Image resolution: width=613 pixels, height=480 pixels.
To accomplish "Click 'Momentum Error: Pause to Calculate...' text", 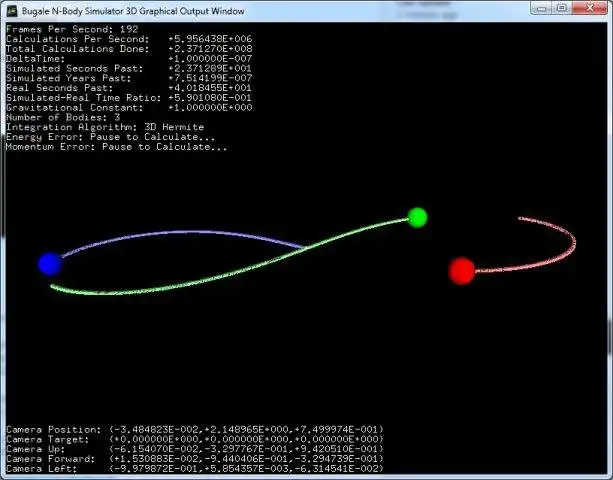I will pos(117,147).
